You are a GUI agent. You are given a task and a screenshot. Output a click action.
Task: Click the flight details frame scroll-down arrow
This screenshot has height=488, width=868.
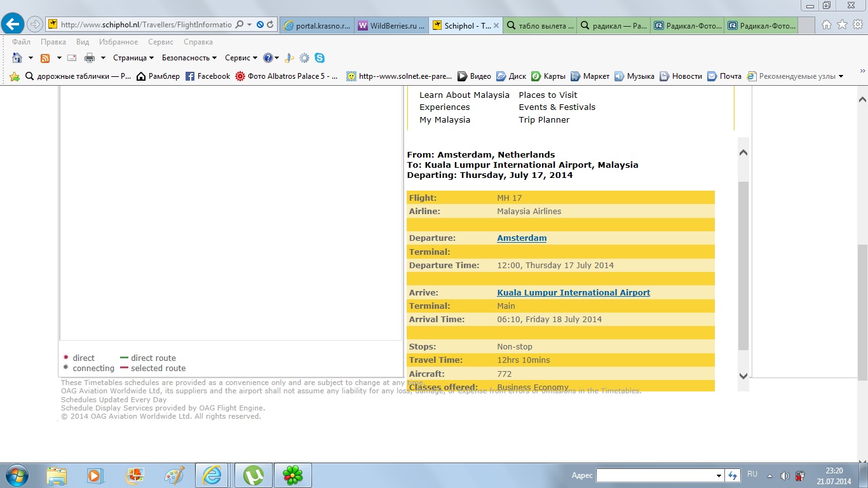point(743,376)
